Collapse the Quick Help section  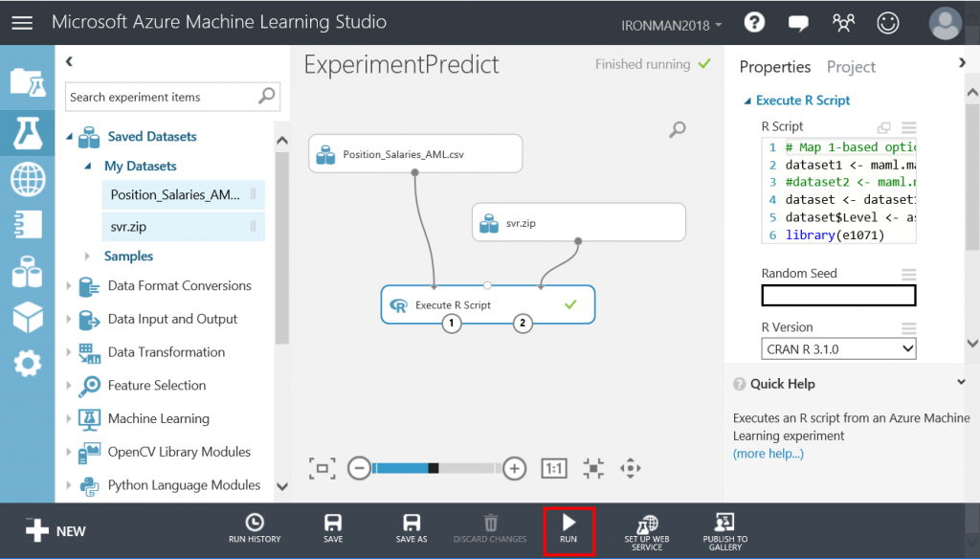[x=961, y=382]
